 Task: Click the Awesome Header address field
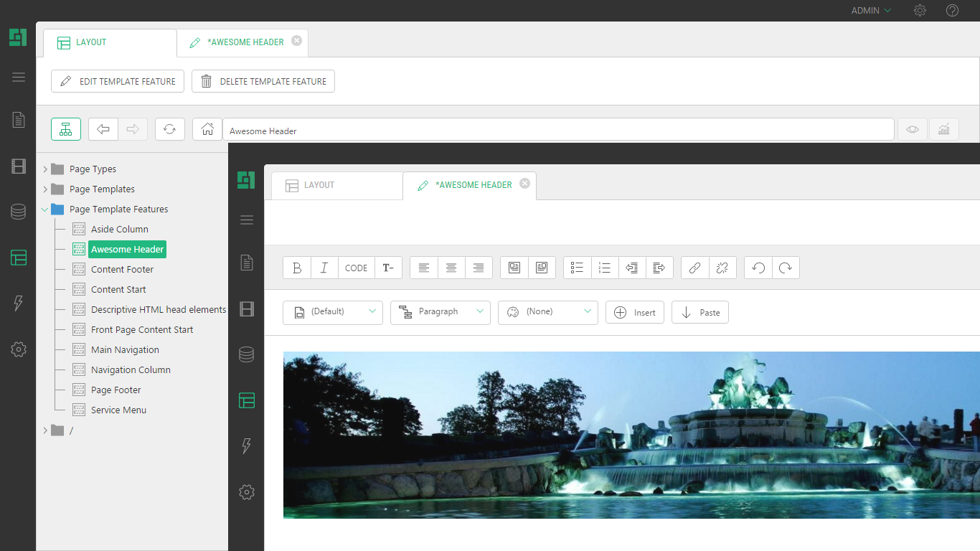[x=558, y=129]
